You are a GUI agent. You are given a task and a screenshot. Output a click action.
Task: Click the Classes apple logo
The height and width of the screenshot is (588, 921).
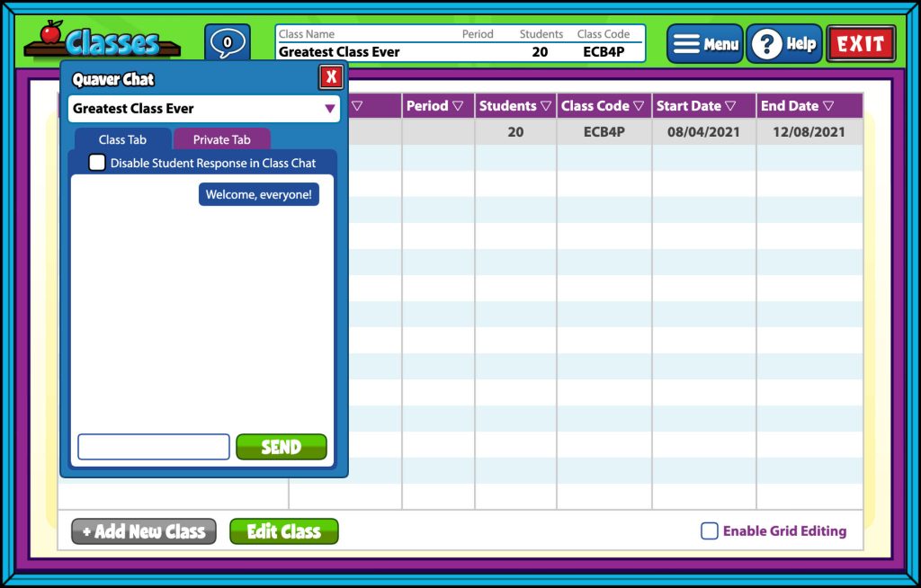(x=103, y=40)
